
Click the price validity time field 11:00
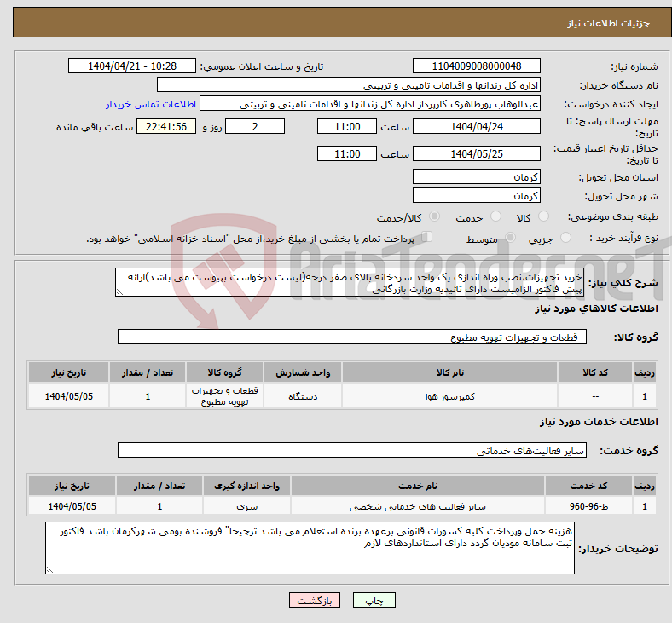coord(347,153)
